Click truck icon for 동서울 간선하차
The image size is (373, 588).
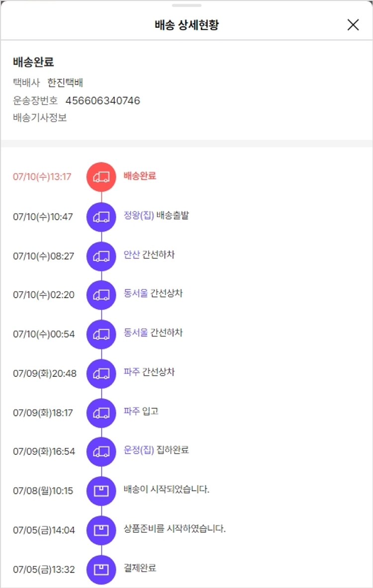[x=101, y=334]
